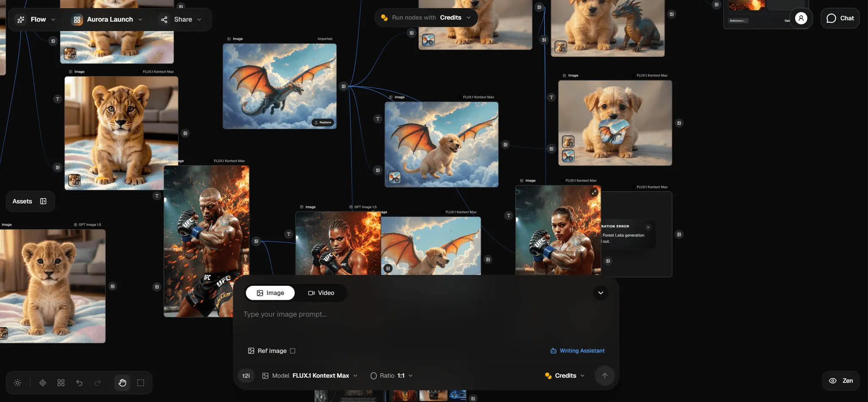This screenshot has width=868, height=402.
Task: Click into the image prompt text field
Action: [426, 314]
